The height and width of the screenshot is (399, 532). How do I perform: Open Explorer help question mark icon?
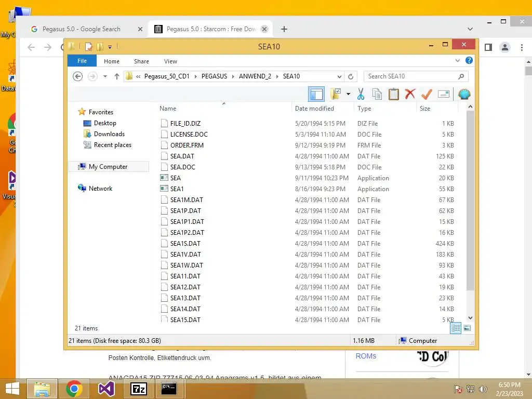coord(469,60)
